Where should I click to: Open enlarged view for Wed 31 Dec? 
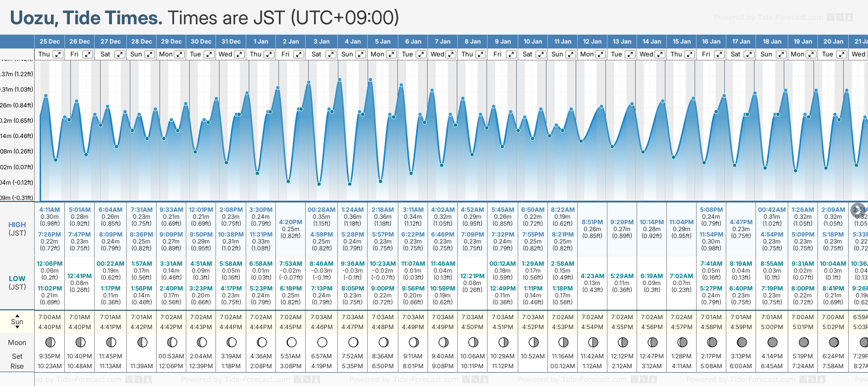tap(239, 54)
